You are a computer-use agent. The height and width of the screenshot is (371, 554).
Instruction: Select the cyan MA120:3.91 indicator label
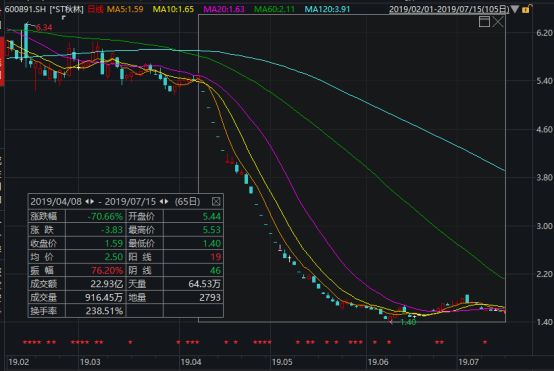tap(327, 9)
